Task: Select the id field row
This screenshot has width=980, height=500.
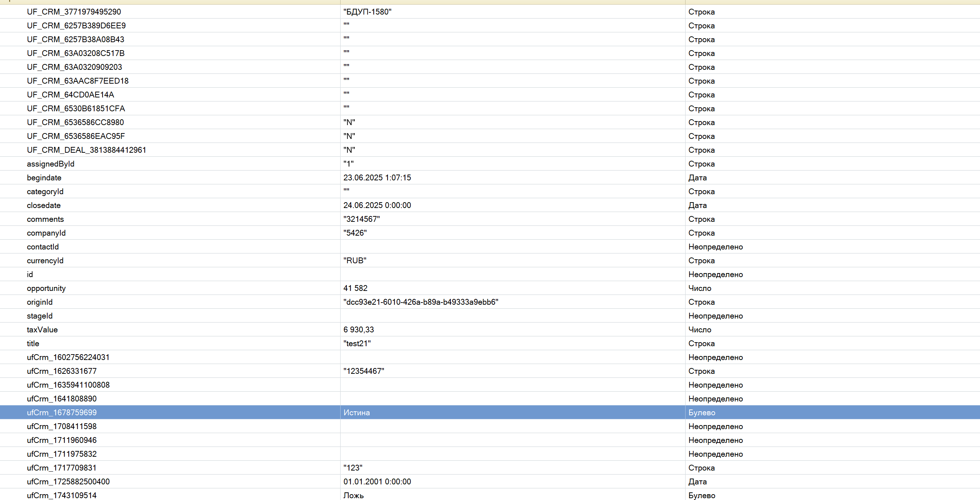Action: pyautogui.click(x=490, y=274)
